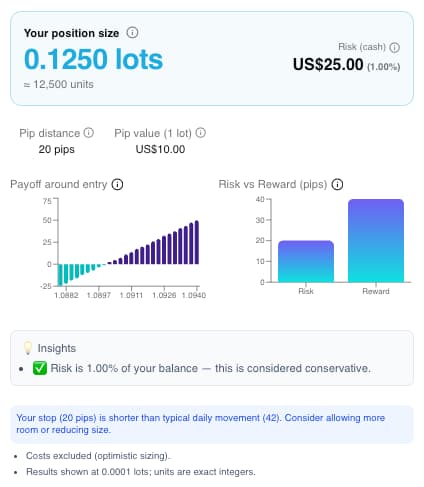Click the green checkmark in Insights
424x487 pixels.
[x=40, y=368]
